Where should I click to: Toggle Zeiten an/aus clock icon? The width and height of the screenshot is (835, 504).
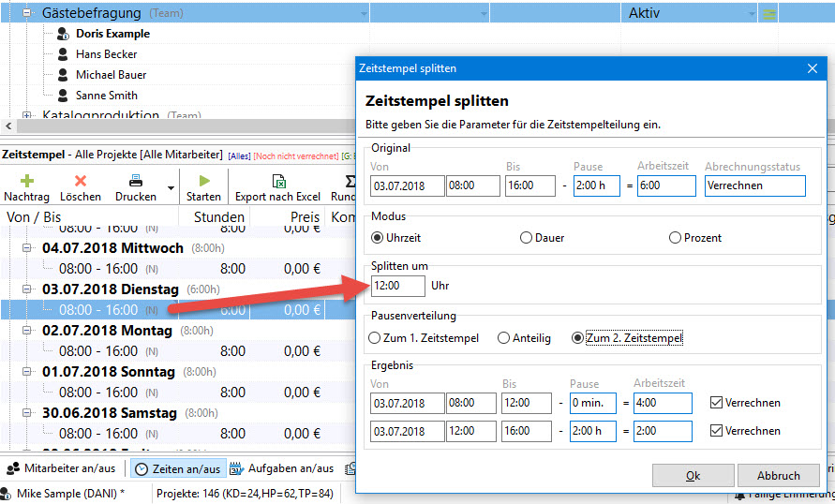pyautogui.click(x=142, y=469)
